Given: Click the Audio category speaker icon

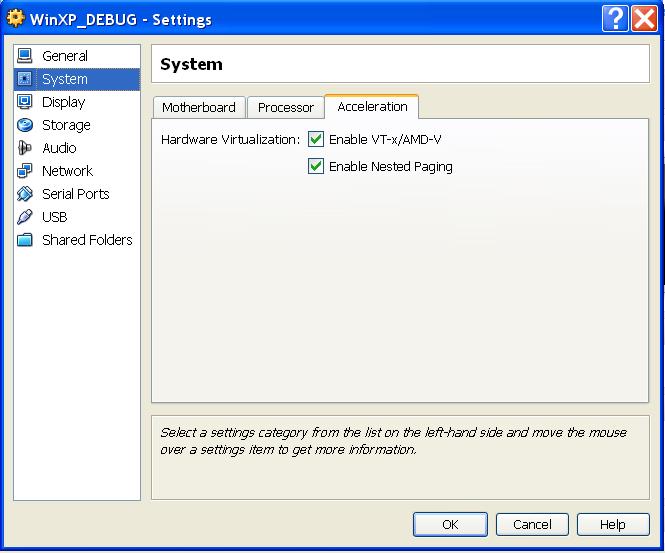Looking at the screenshot, I should 25,148.
